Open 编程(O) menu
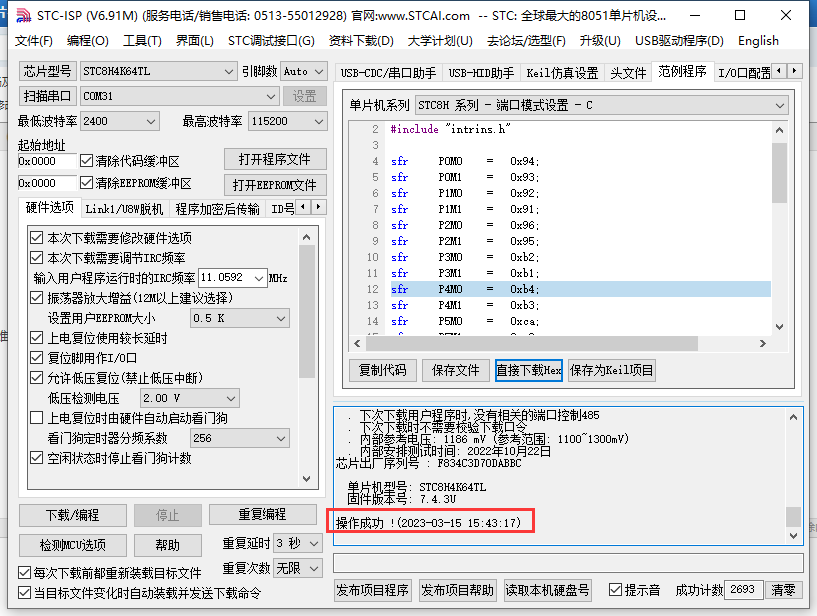817x616 pixels. 88,41
